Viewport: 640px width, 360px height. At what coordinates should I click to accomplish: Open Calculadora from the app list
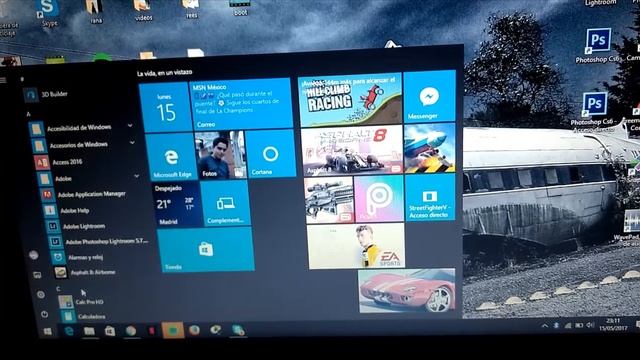pos(83,316)
